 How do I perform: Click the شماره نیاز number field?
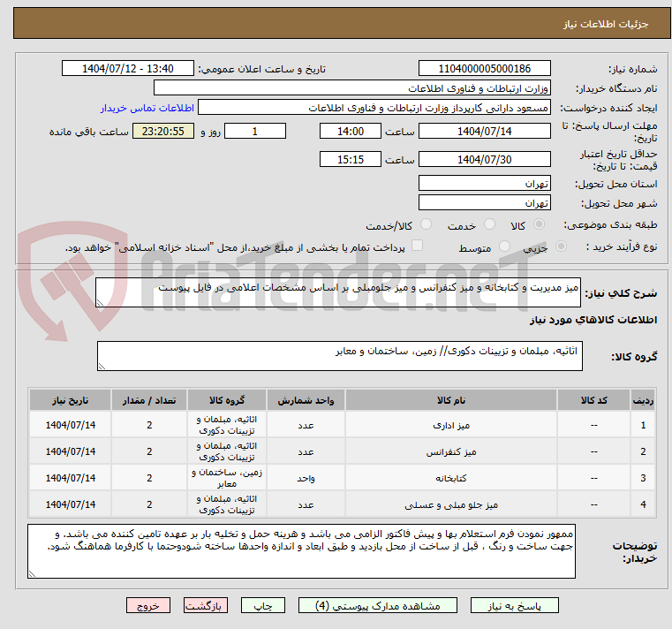point(484,69)
